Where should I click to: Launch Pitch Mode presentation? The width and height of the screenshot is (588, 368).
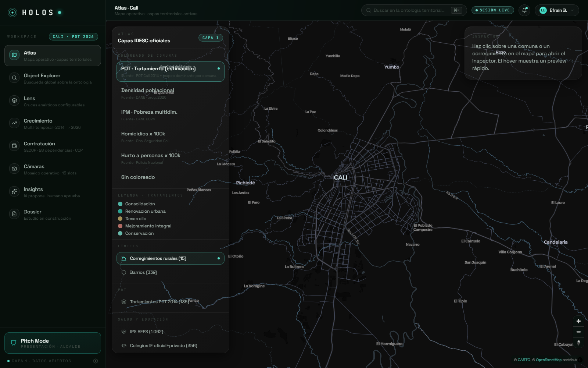(x=53, y=343)
